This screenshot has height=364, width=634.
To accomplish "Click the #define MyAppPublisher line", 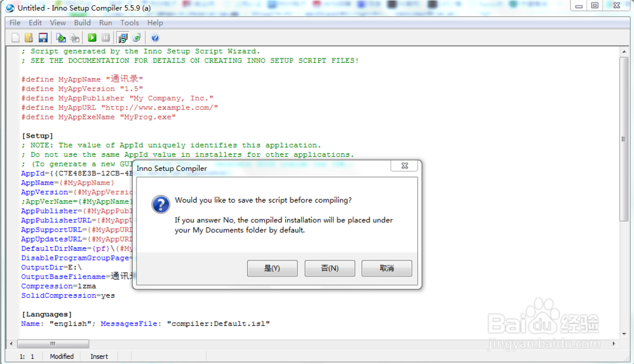I will pyautogui.click(x=118, y=98).
